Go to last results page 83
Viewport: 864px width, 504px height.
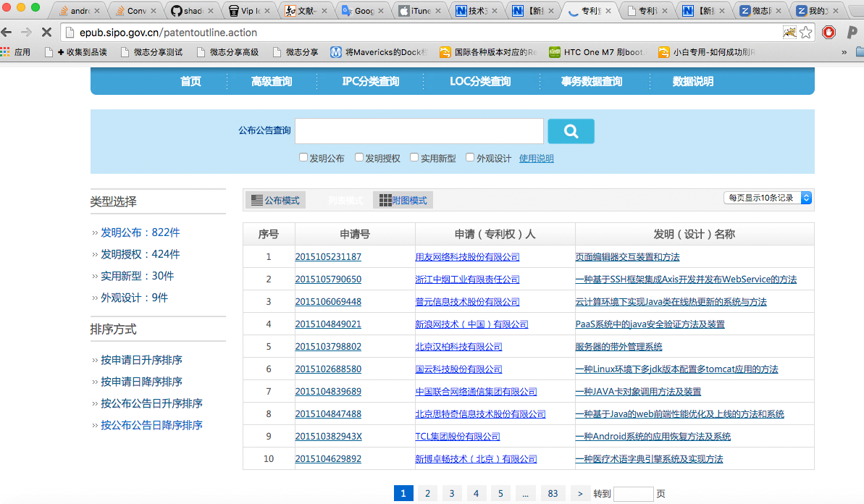coord(553,494)
